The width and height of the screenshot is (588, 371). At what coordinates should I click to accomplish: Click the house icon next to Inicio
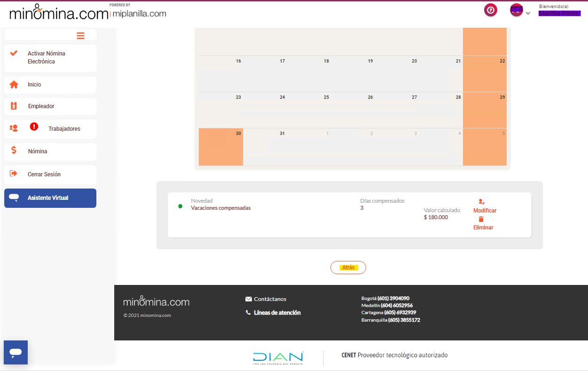coord(14,85)
